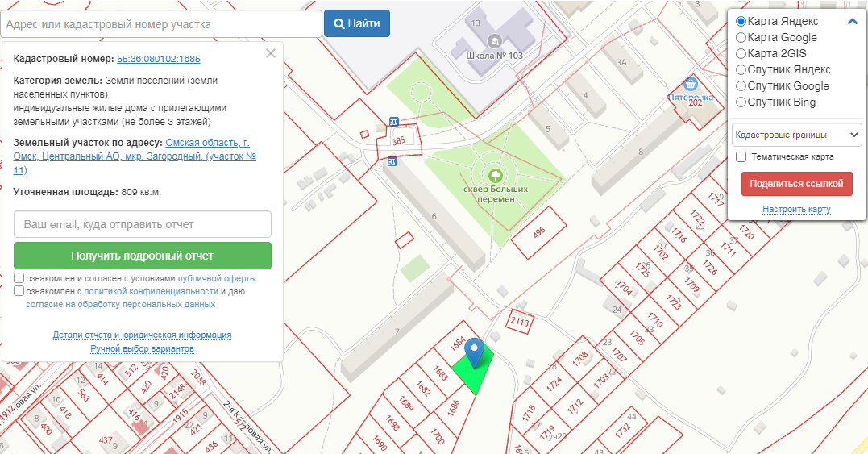Collapse the map layers panel chevron

click(x=853, y=22)
